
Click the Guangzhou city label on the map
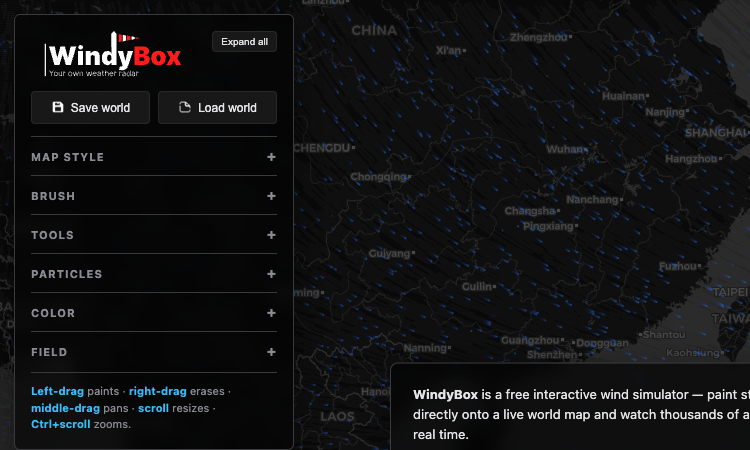[x=530, y=340]
